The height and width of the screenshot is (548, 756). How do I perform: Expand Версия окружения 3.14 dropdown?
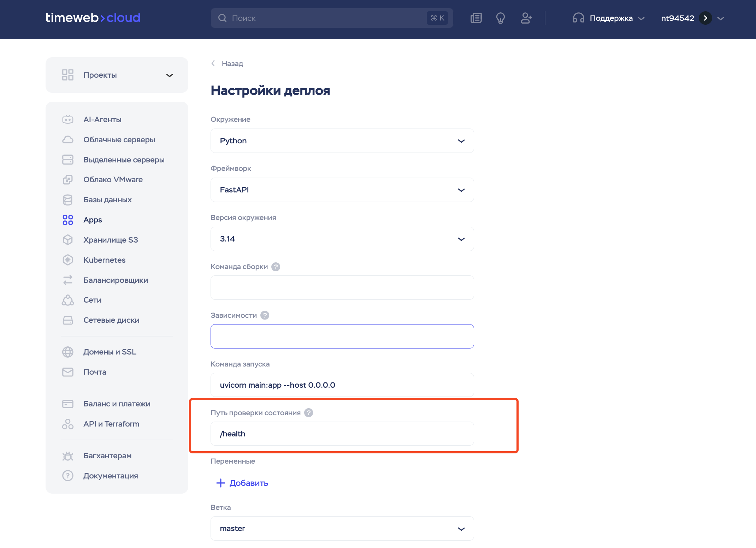coord(342,239)
